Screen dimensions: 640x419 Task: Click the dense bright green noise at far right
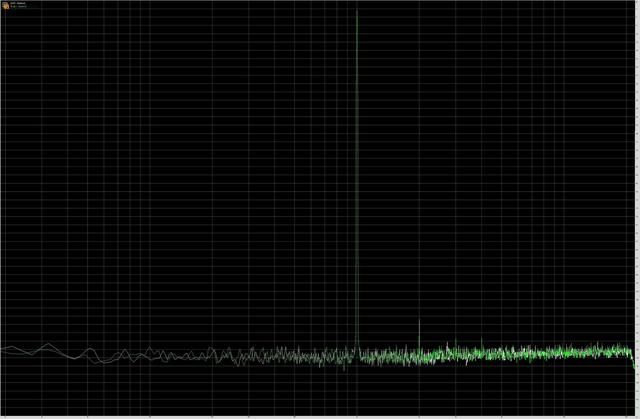point(600,352)
